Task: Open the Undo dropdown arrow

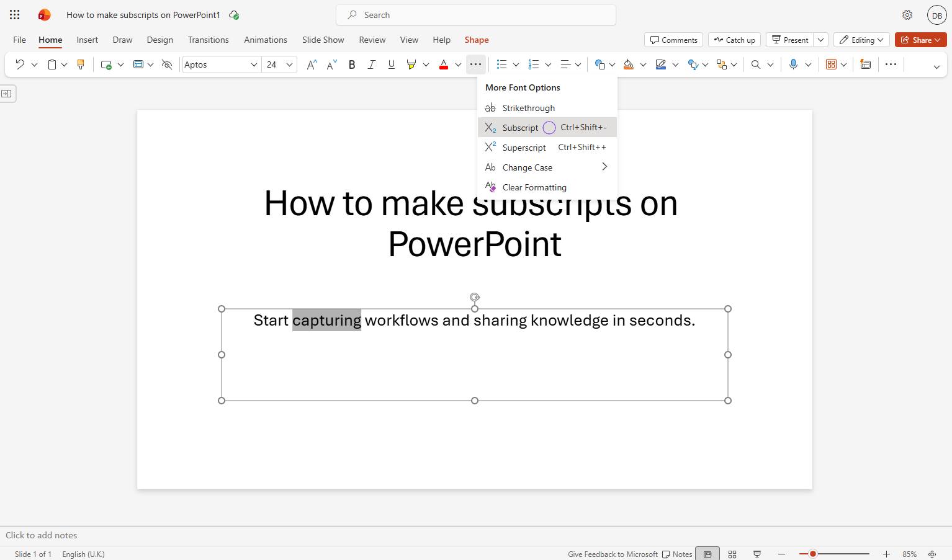Action: click(34, 64)
